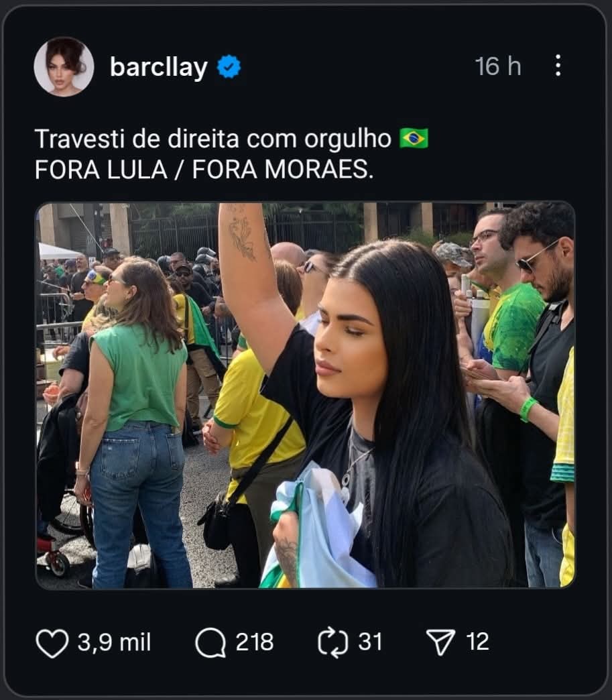Visit the barcllay username link

[158, 68]
